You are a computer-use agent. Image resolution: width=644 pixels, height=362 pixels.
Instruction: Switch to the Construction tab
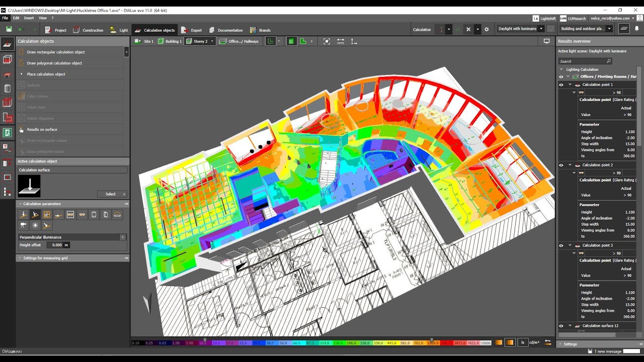[x=88, y=30]
